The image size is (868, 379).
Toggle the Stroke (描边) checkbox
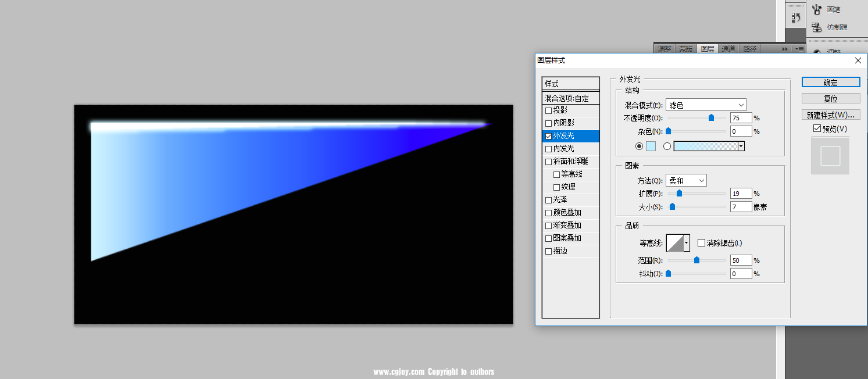pos(548,251)
